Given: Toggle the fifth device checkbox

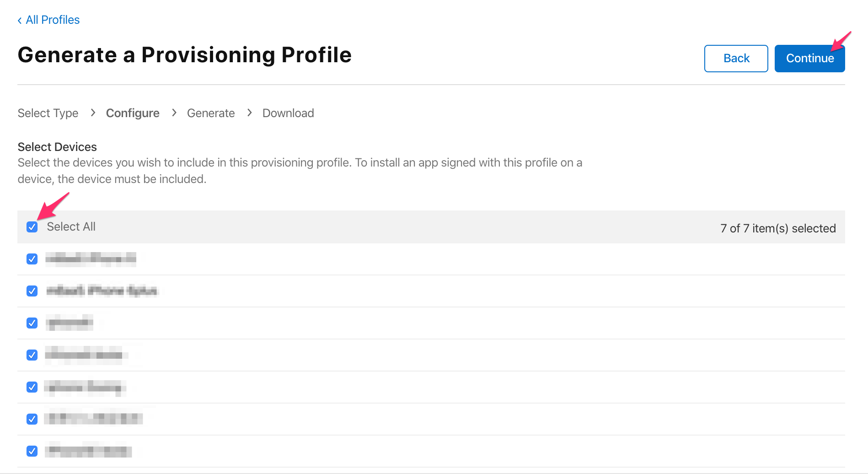Looking at the screenshot, I should point(32,387).
